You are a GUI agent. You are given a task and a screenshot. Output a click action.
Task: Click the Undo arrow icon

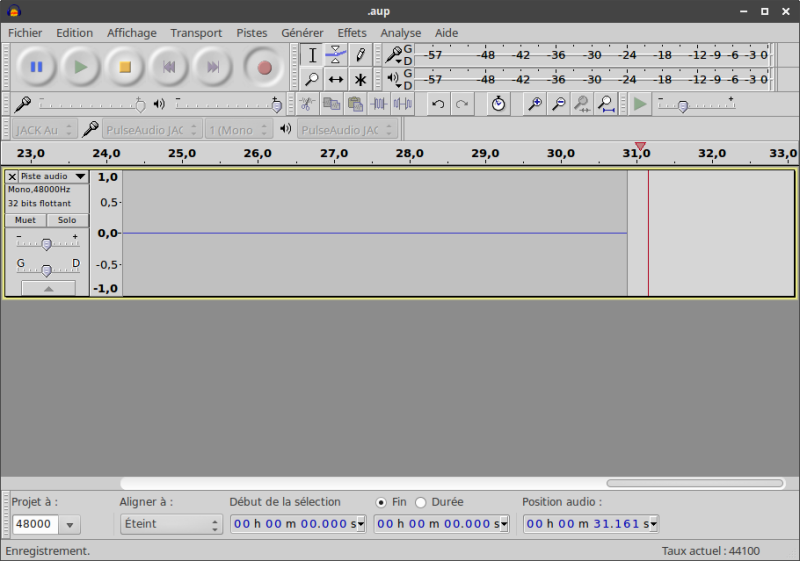[x=438, y=104]
